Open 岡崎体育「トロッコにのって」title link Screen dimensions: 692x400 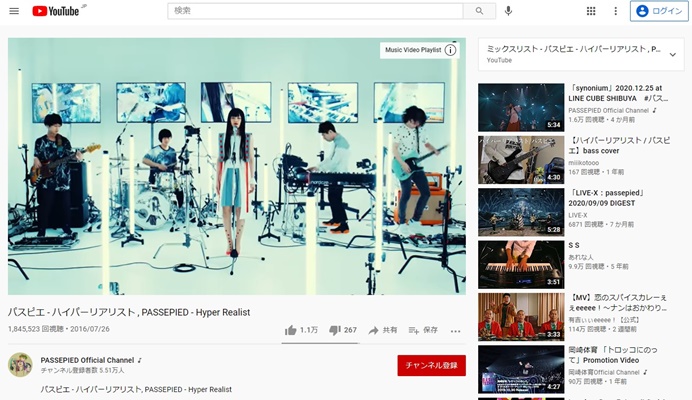coord(613,355)
